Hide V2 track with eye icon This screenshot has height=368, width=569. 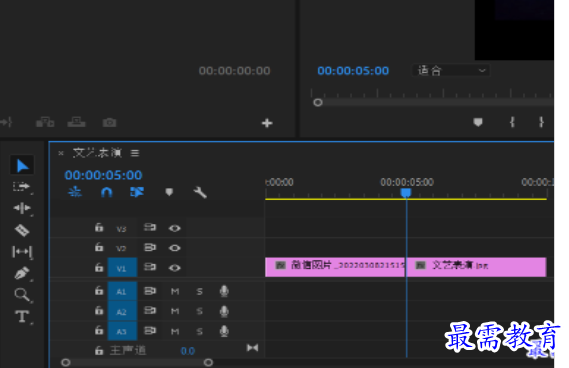point(175,248)
